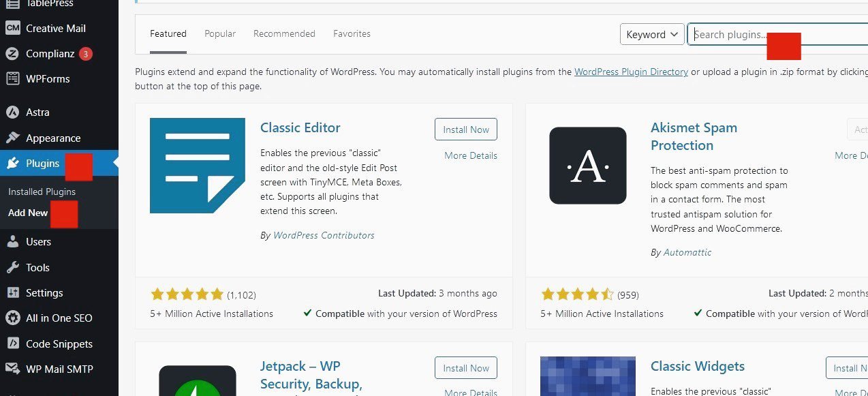Click the Plugins plug icon
868x396 pixels.
(12, 164)
